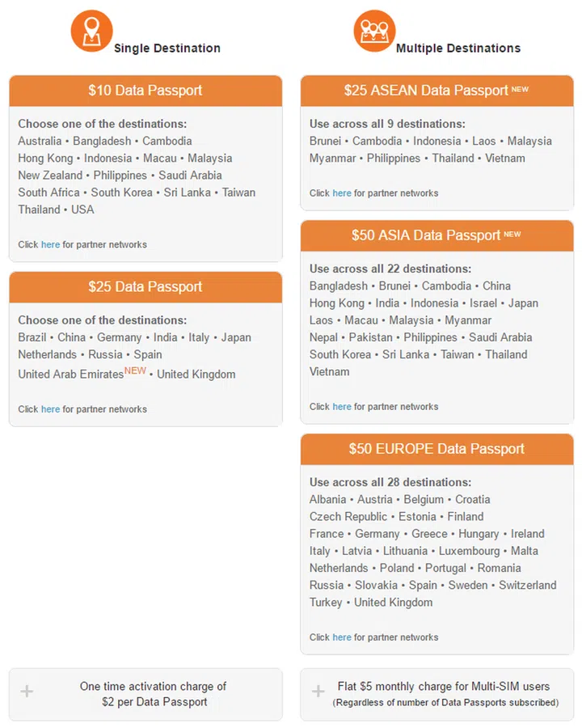
Task: Click the plus icon beside Flat $5 monthly charge
Action: (318, 692)
